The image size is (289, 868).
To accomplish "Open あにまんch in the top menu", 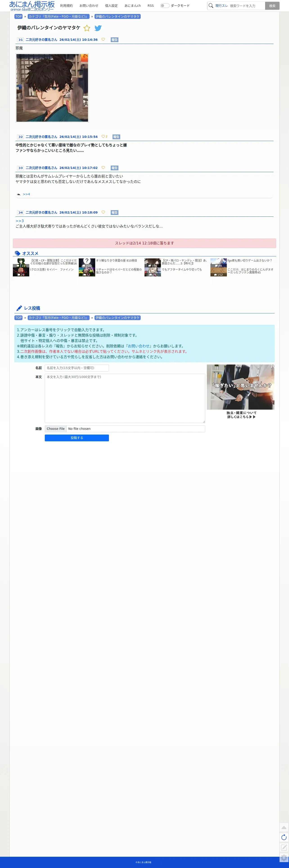I will point(133,6).
